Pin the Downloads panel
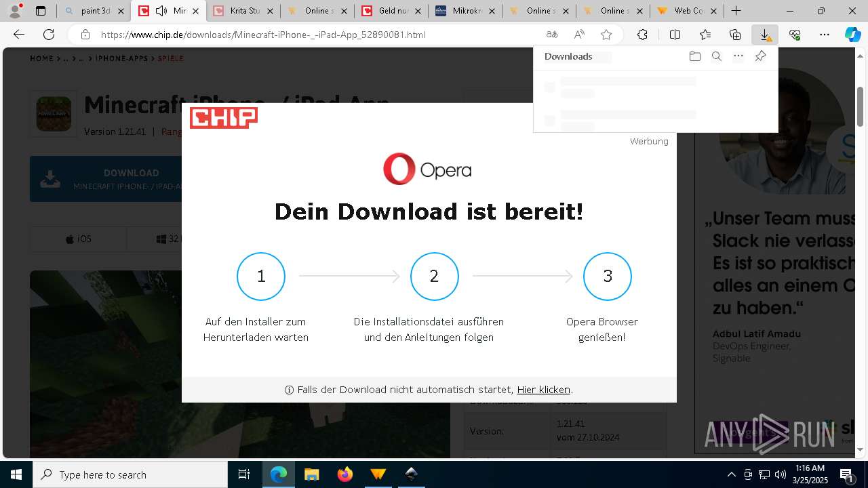 click(760, 56)
